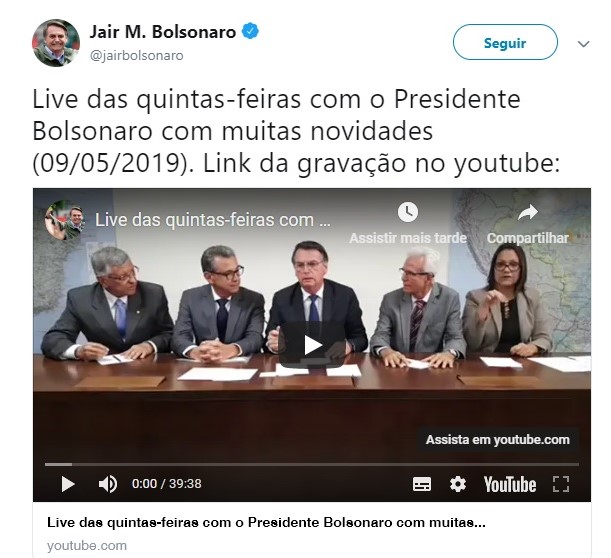The width and height of the screenshot is (611, 558).
Task: Open the youtube.com link card below video
Action: pyautogui.click(x=312, y=533)
